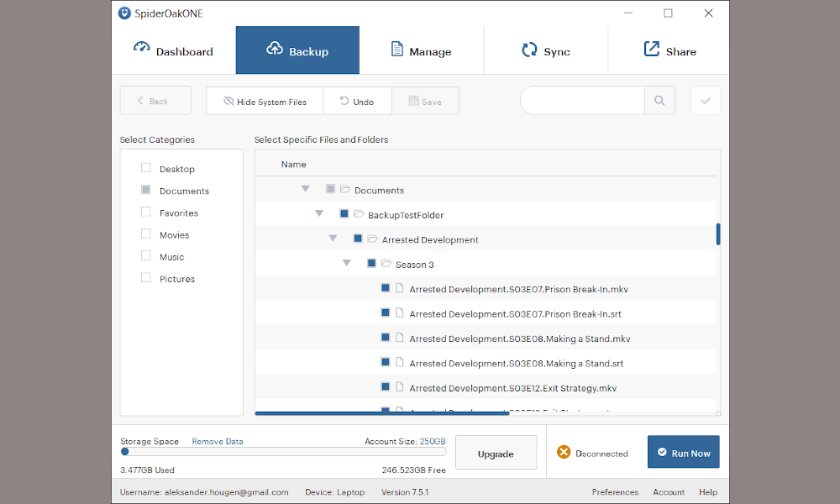Click the Run Now button
This screenshot has height=504, width=840.
coord(683,452)
